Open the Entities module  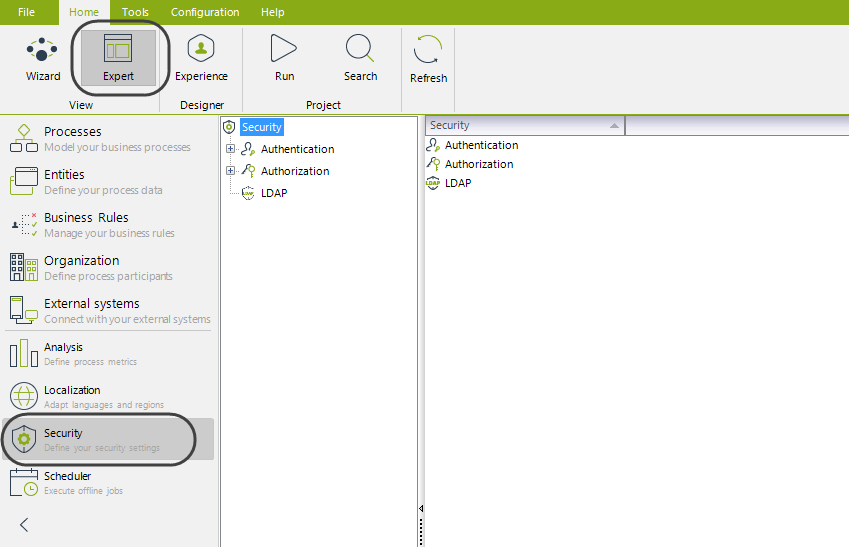click(108, 181)
